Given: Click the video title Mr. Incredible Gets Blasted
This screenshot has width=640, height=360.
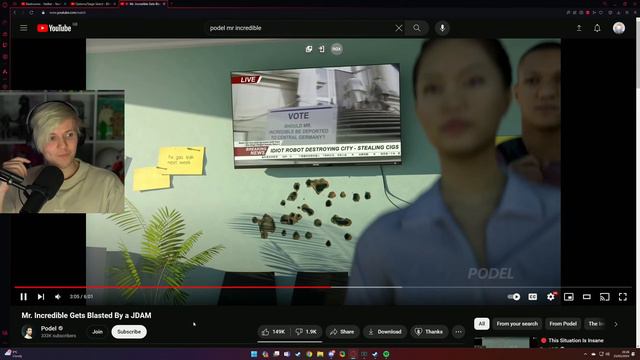Looking at the screenshot, I should pos(87,316).
